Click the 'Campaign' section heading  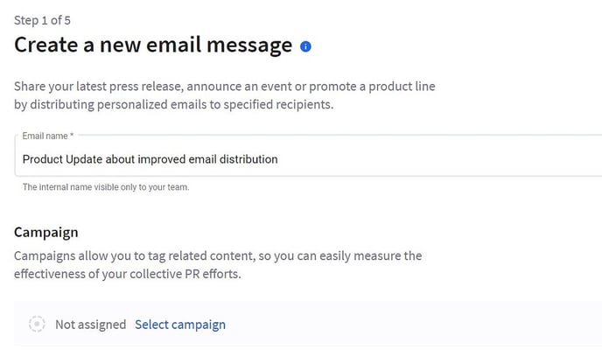click(x=46, y=232)
